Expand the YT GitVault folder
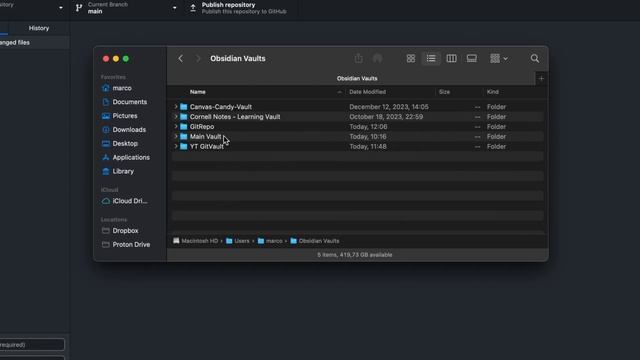The image size is (640, 360). 176,146
